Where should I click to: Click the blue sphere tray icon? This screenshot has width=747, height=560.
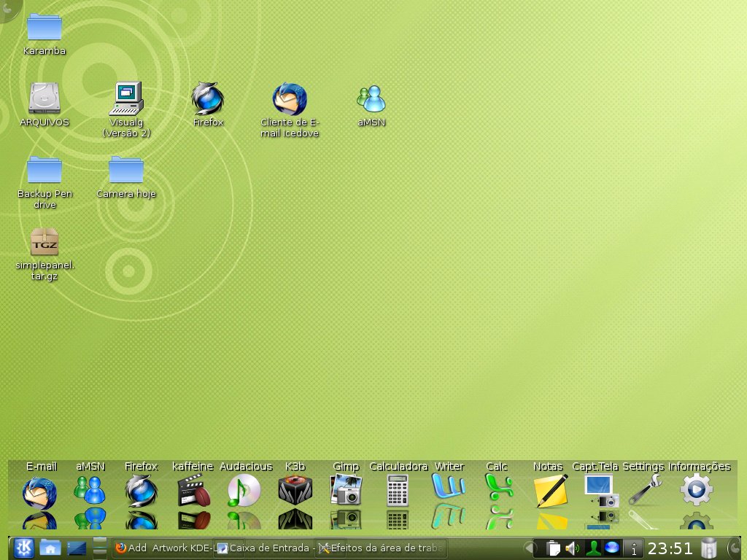pos(612,548)
